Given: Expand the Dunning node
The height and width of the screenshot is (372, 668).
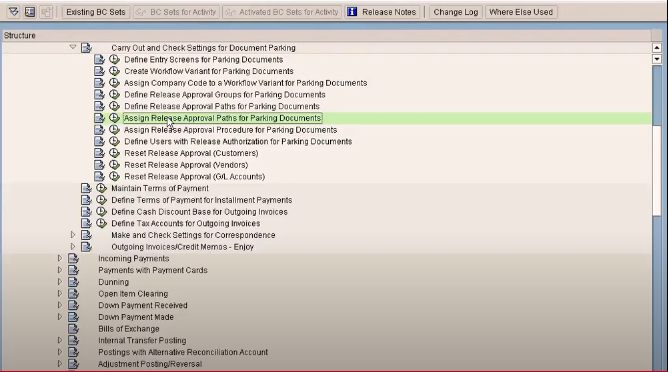Looking at the screenshot, I should pyautogui.click(x=60, y=282).
